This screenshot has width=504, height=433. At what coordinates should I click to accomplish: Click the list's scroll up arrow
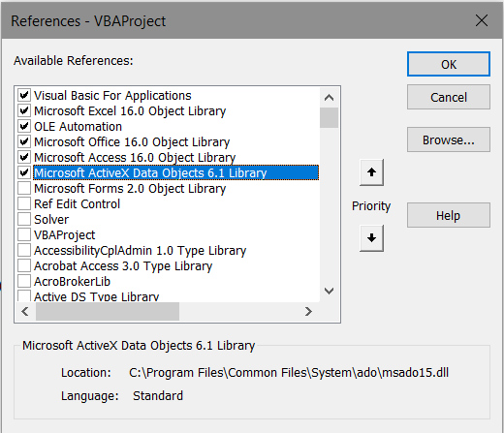329,98
